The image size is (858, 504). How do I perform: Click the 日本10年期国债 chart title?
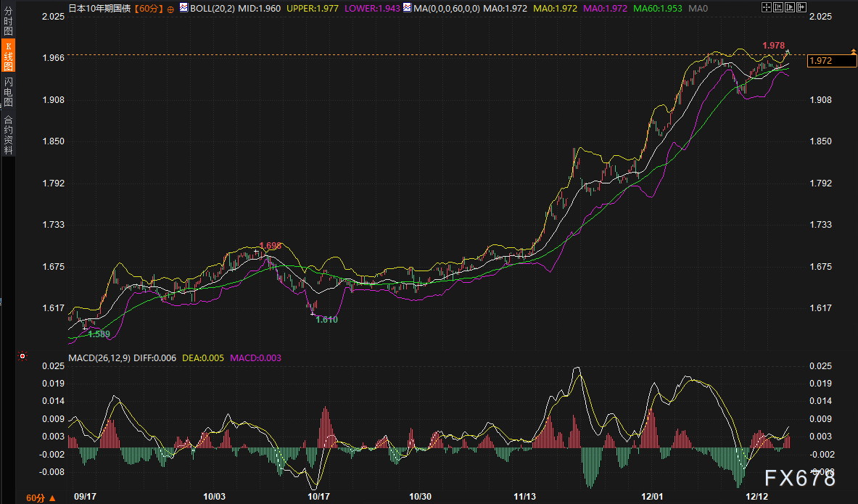tap(101, 8)
